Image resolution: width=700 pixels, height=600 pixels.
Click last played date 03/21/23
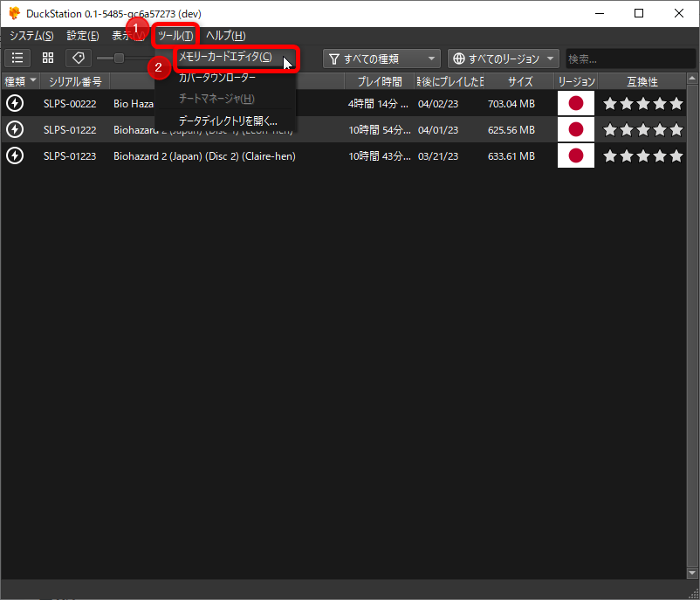click(x=438, y=156)
